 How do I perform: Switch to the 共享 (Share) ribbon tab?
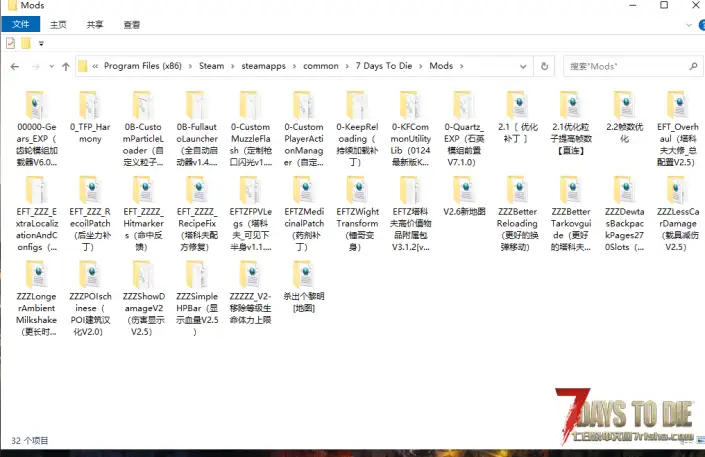point(95,25)
